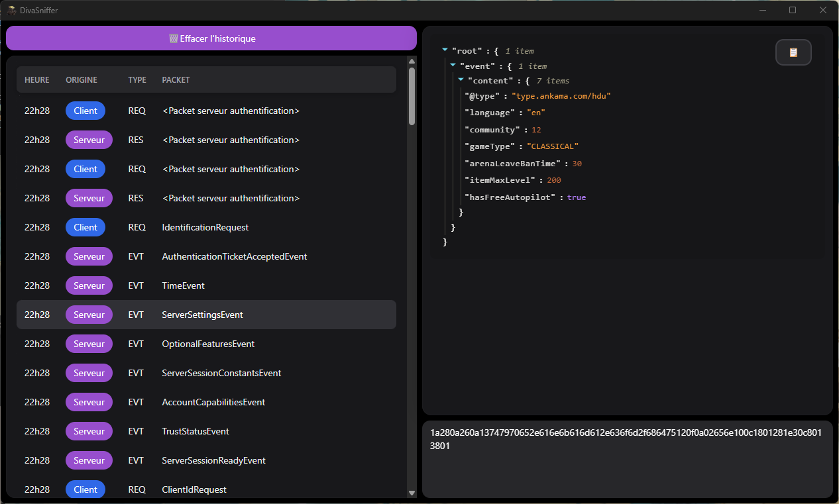Maximize the DivaSniffer window

[793, 10]
